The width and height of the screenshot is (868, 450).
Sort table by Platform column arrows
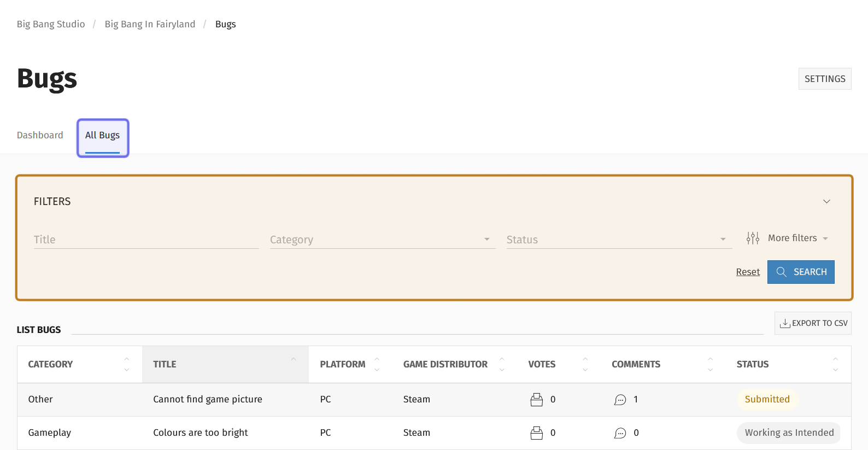click(x=377, y=364)
